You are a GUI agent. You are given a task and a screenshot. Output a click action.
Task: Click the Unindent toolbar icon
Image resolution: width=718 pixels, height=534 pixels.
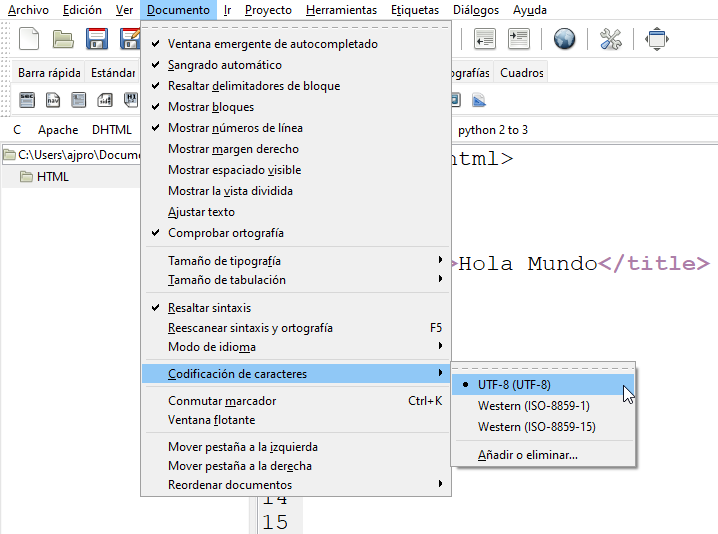click(x=485, y=39)
